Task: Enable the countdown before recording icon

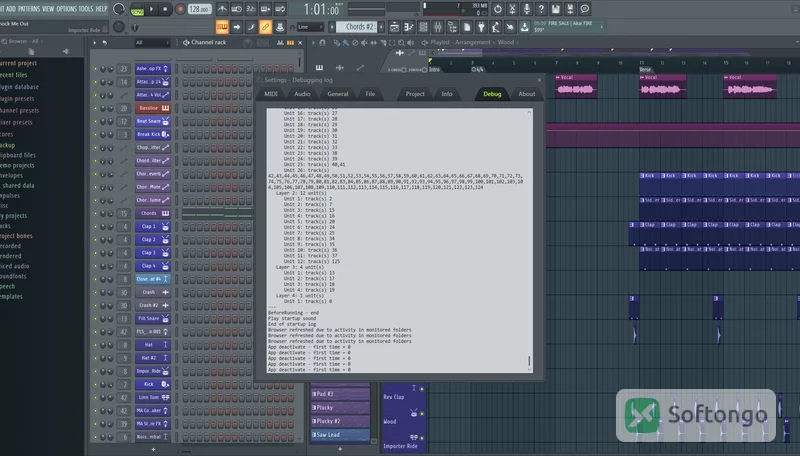Action: pyautogui.click(x=251, y=9)
